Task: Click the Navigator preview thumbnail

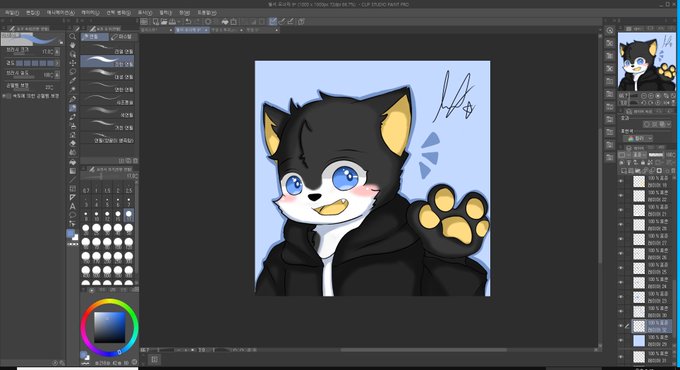Action: (646, 62)
